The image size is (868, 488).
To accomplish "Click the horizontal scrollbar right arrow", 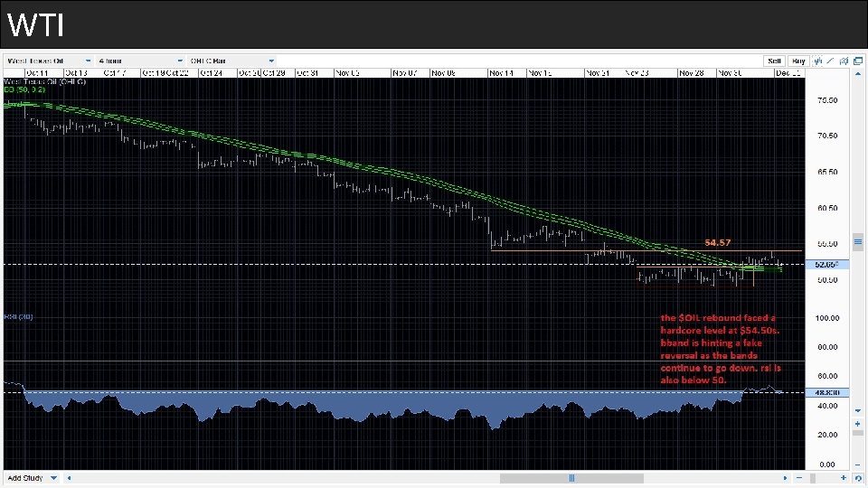I will pyautogui.click(x=785, y=478).
